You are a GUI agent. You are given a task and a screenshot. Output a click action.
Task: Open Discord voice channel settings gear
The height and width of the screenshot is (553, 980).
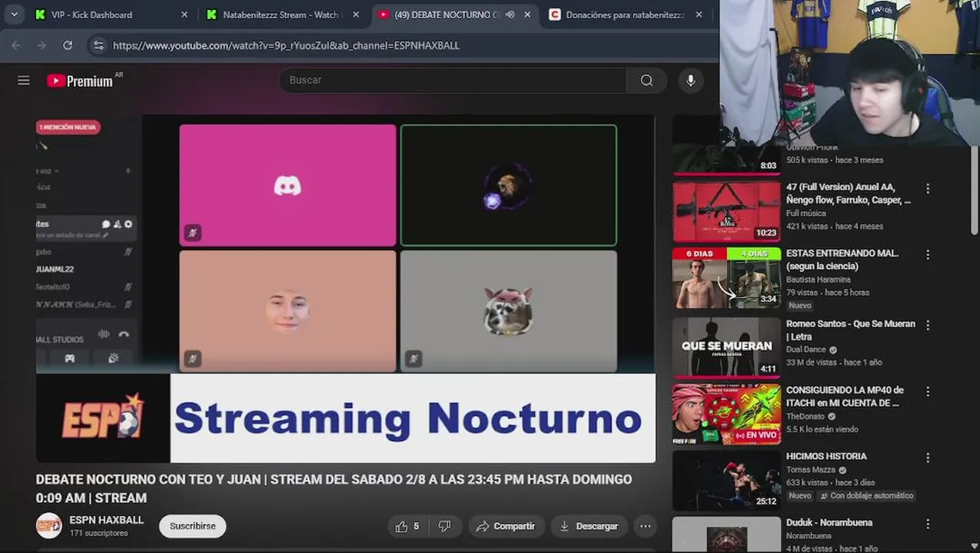click(x=128, y=224)
